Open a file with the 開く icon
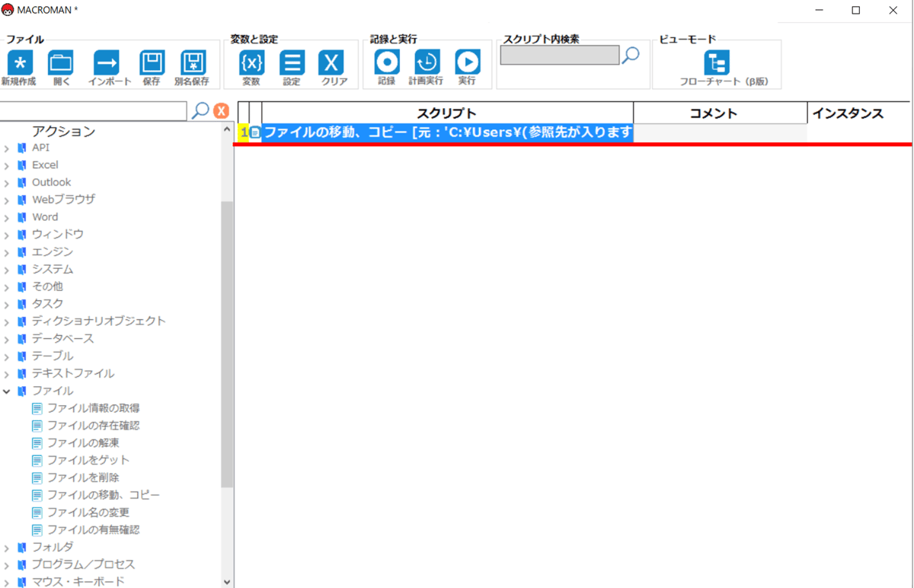Viewport: 914px width, 588px height. (x=61, y=62)
